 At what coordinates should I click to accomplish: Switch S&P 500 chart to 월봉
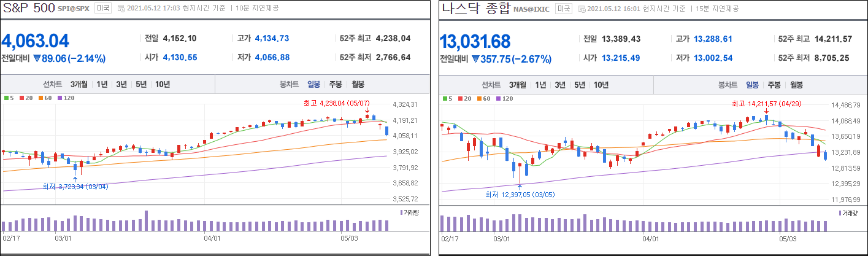[x=358, y=85]
